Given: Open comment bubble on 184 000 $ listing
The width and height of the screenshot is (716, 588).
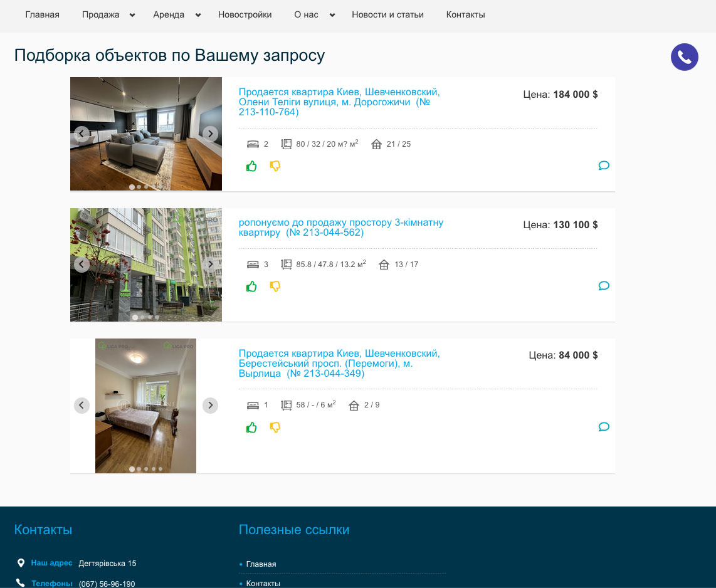Looking at the screenshot, I should coord(604,165).
